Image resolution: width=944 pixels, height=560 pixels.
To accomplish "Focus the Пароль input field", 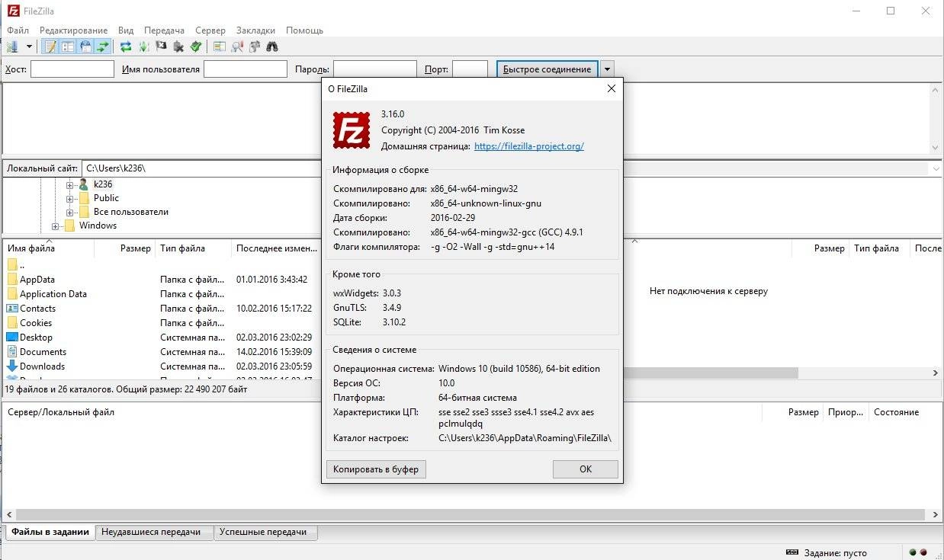I will [x=375, y=69].
